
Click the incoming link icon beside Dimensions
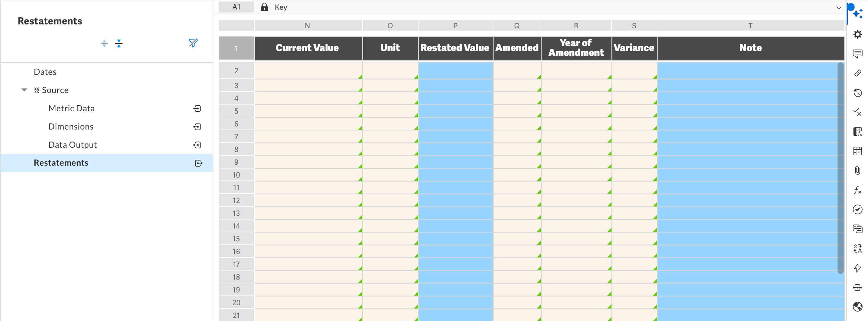[x=197, y=127]
